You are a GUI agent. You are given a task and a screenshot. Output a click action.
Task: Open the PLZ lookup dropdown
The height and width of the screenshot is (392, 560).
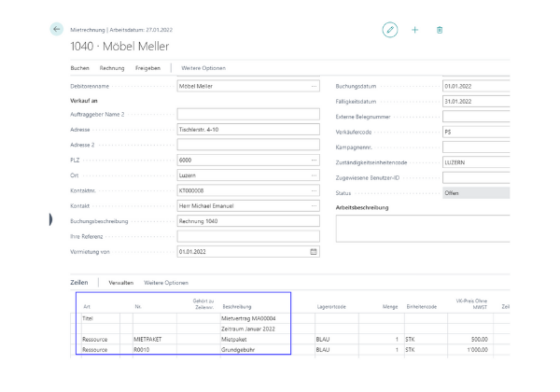[314, 160]
